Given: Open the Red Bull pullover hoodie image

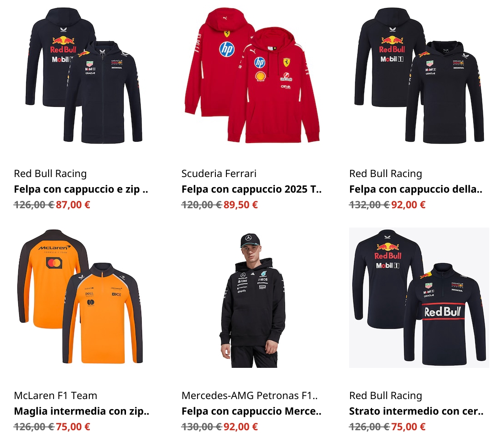Looking at the screenshot, I should point(419,76).
